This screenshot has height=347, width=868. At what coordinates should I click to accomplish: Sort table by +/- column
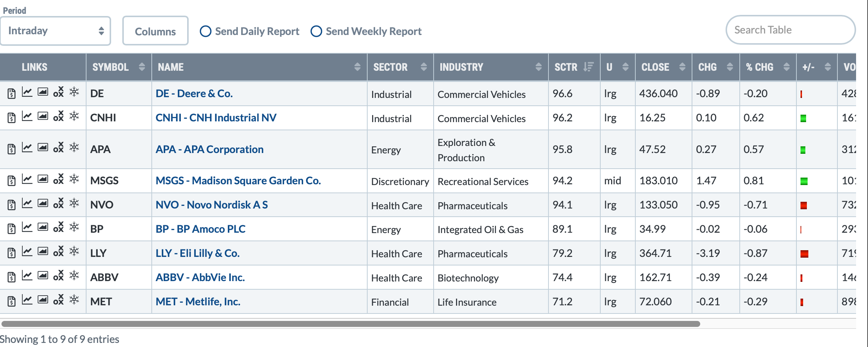click(x=817, y=67)
